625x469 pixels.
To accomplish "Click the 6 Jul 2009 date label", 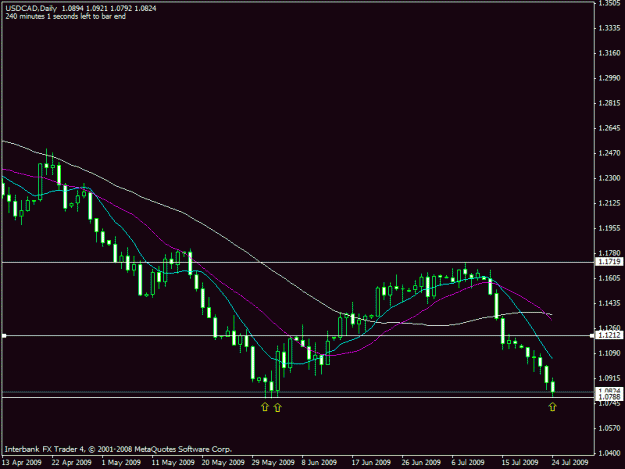I will pyautogui.click(x=468, y=462).
